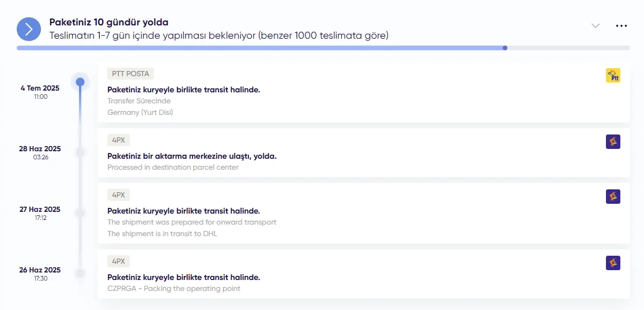This screenshot has width=644, height=310.
Task: Select the 4 Tem 2025 timeline marker
Action: 80,82
